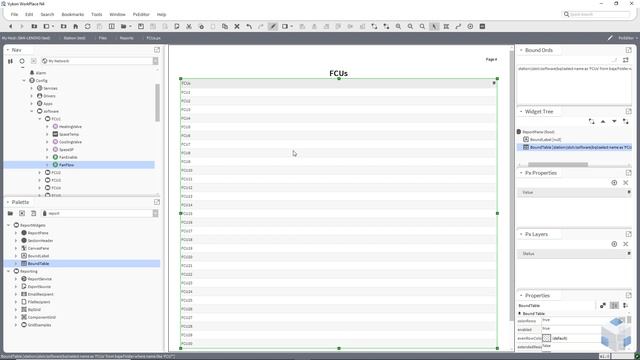The image size is (640, 360).
Task: Select BoundLabel in Widget Tree
Action: point(542,140)
